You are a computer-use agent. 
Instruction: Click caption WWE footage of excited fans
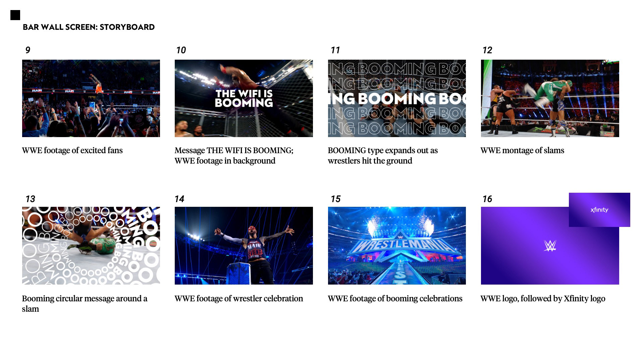pos(72,150)
